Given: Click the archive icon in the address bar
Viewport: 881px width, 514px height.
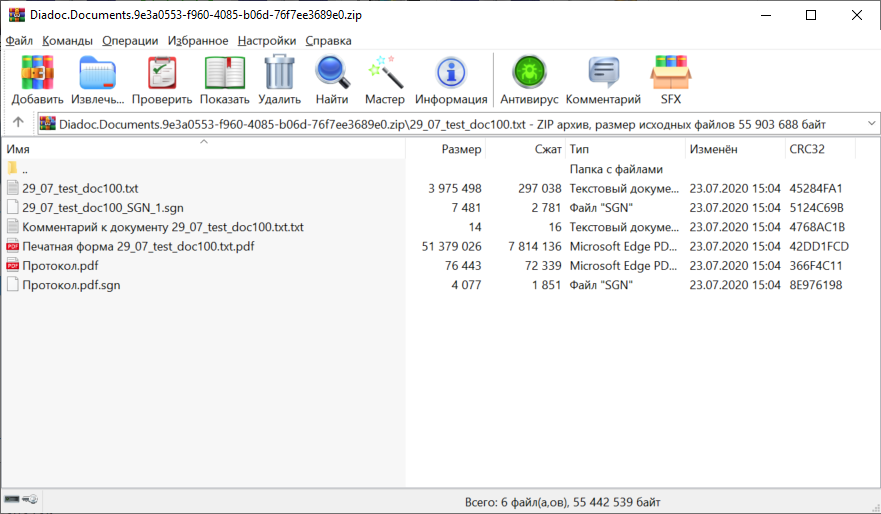Looking at the screenshot, I should click(48, 123).
